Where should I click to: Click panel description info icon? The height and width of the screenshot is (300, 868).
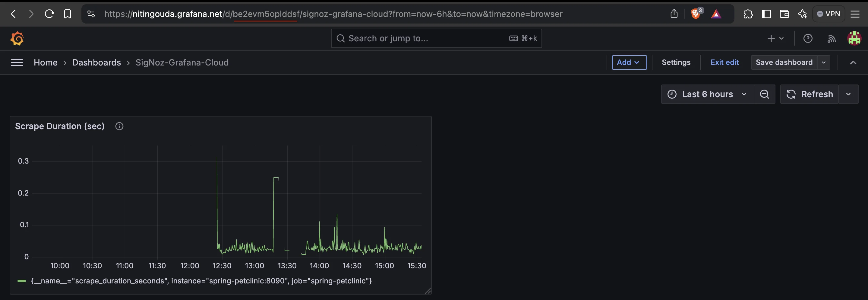(x=119, y=126)
